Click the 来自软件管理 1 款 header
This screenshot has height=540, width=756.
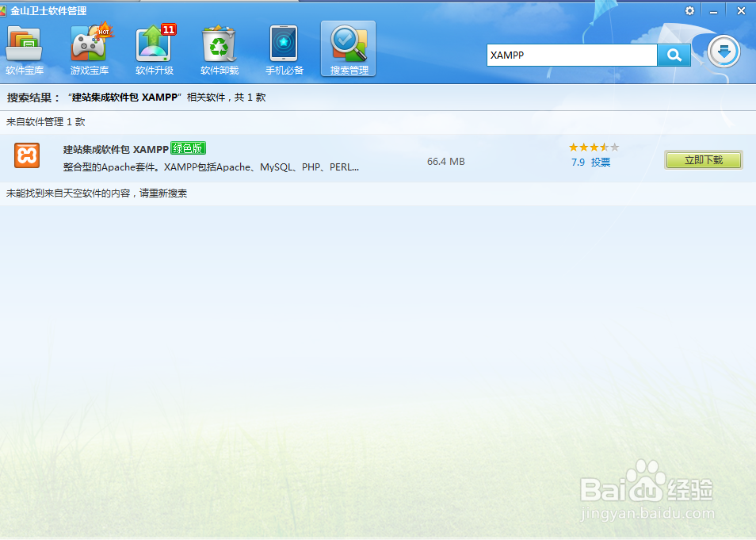(46, 122)
